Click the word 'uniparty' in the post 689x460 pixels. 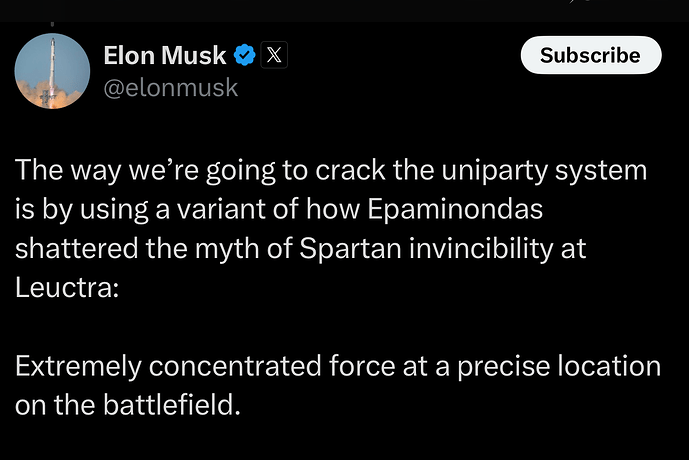point(494,170)
